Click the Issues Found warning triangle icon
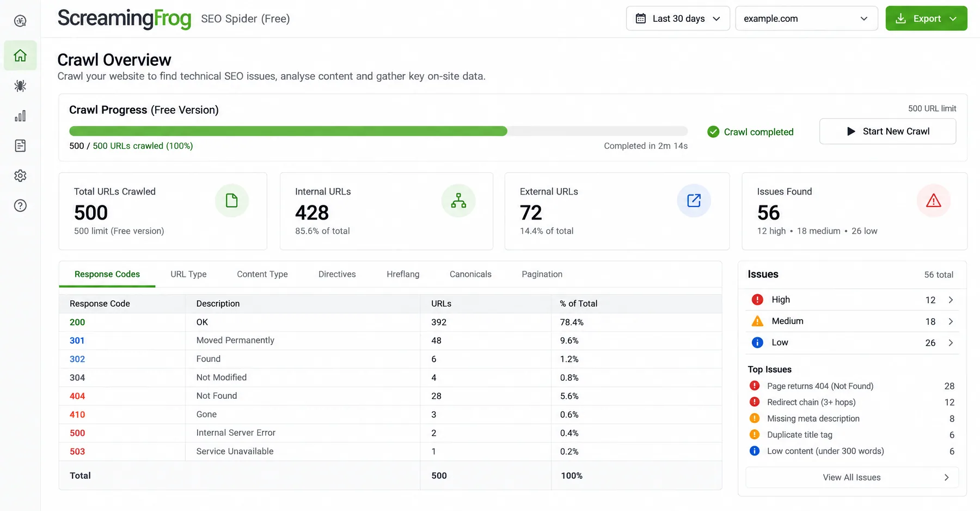 934,200
